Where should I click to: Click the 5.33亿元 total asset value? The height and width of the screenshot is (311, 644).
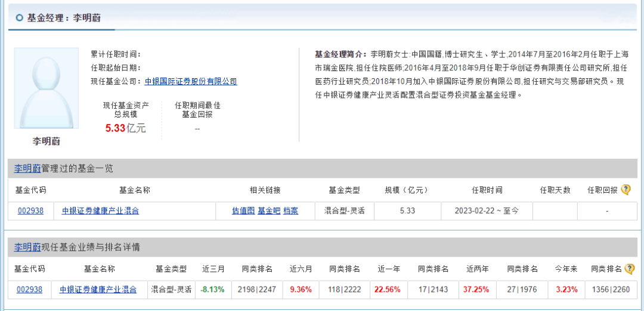(126, 128)
